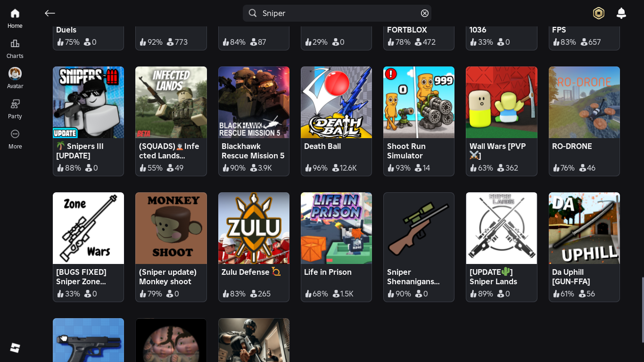The image size is (644, 362).
Task: Click Death Ball's 12.6K player count
Action: coord(344,168)
